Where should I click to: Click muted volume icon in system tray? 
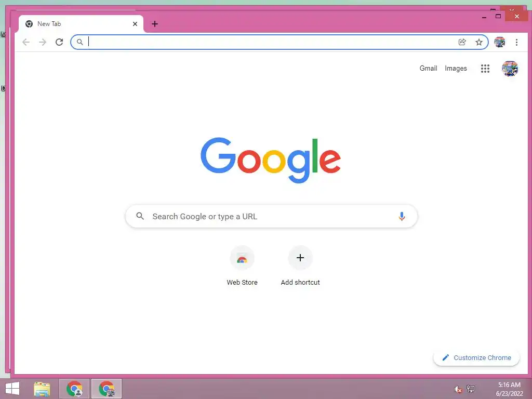(x=458, y=389)
